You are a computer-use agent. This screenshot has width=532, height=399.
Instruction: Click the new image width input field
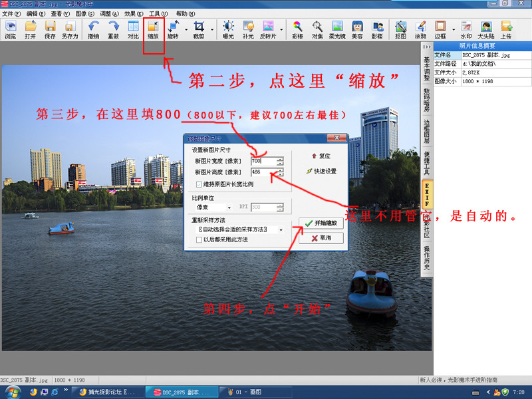pos(263,161)
